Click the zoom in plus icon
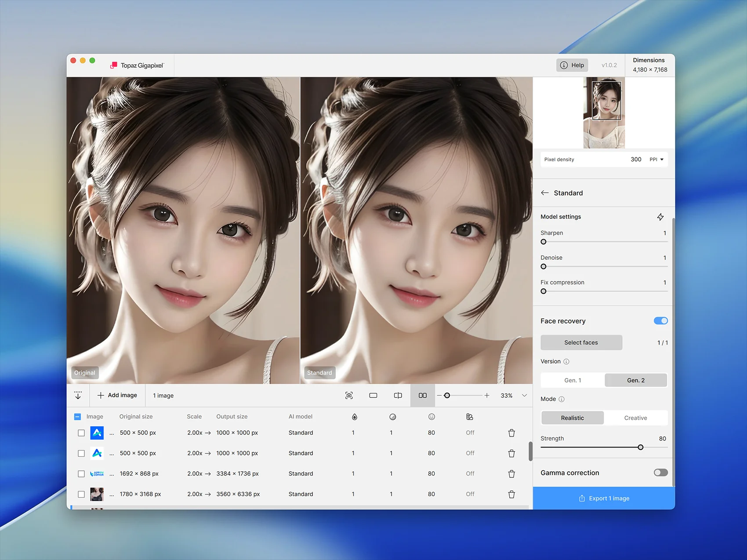 [x=487, y=396]
